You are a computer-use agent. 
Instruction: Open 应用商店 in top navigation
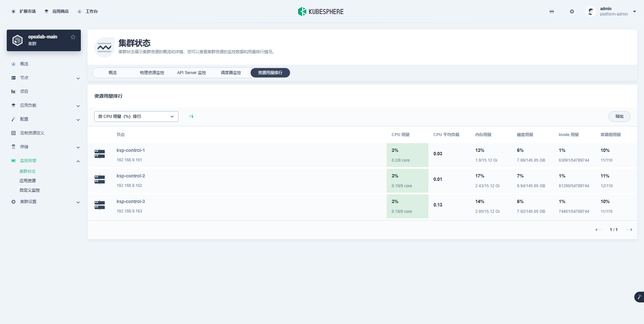57,11
